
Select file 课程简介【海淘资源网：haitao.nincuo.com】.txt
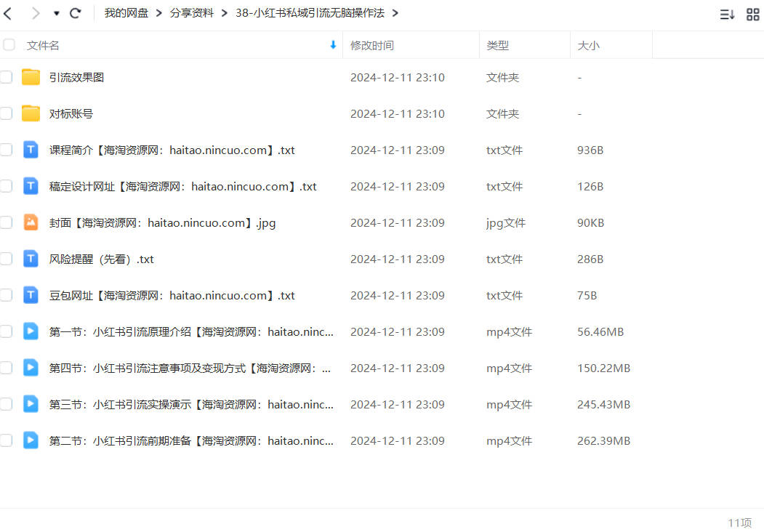(x=172, y=150)
